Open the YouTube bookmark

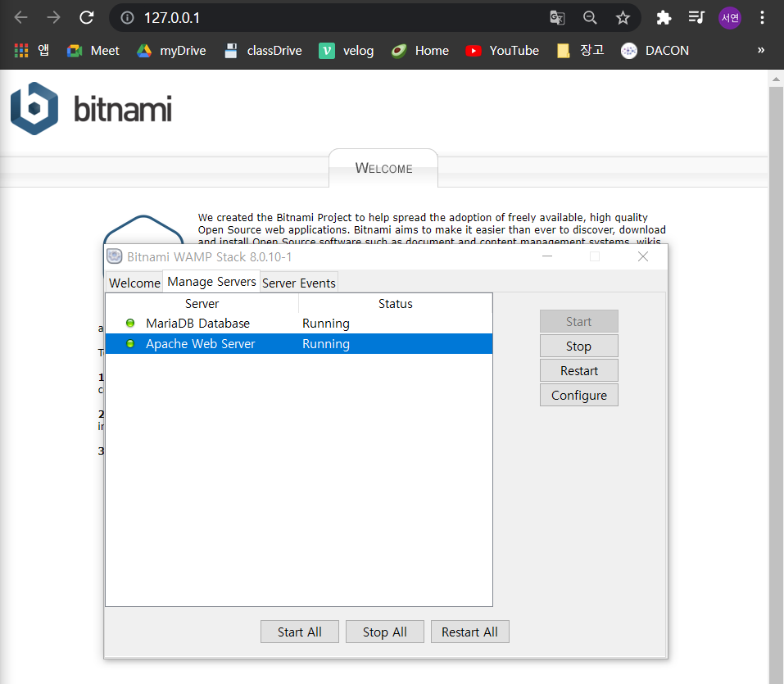click(x=501, y=50)
